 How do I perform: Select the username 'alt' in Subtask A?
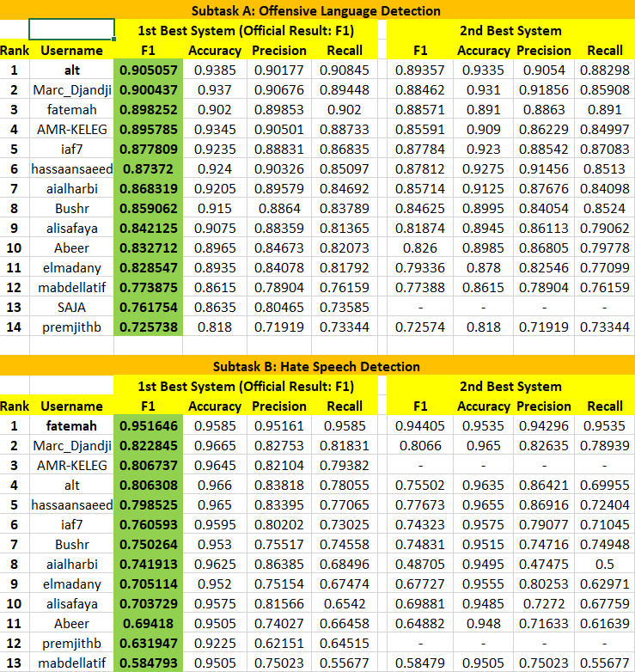[x=71, y=70]
